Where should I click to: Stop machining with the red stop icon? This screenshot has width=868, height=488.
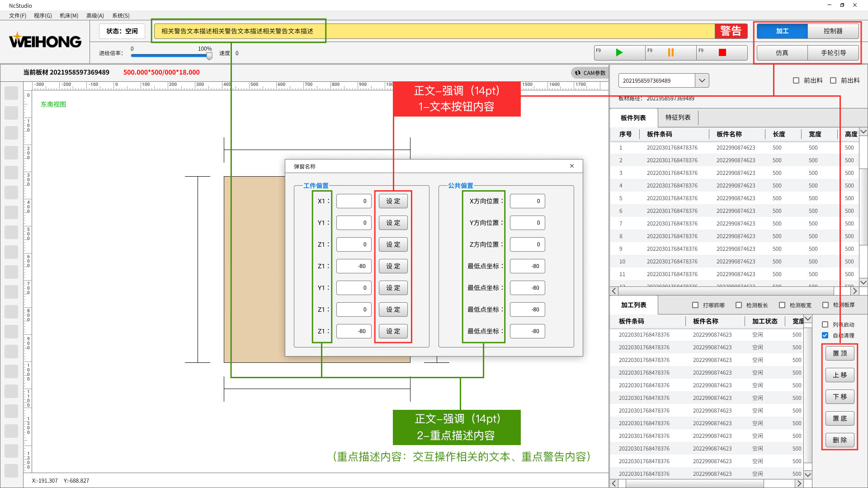[722, 52]
